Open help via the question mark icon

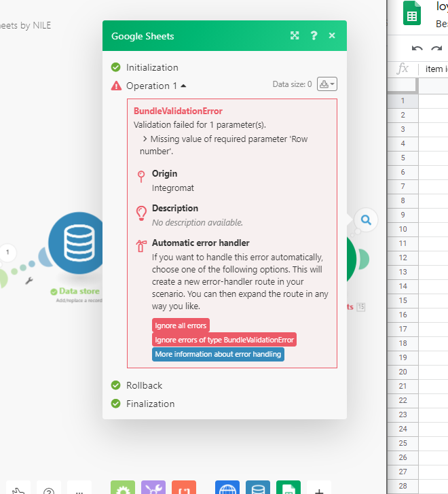pyautogui.click(x=314, y=35)
